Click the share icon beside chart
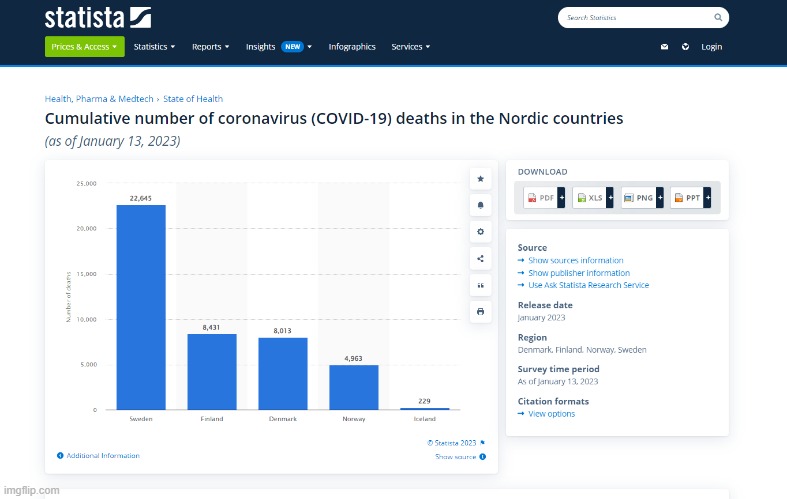Image resolution: width=787 pixels, height=499 pixels. coord(480,258)
